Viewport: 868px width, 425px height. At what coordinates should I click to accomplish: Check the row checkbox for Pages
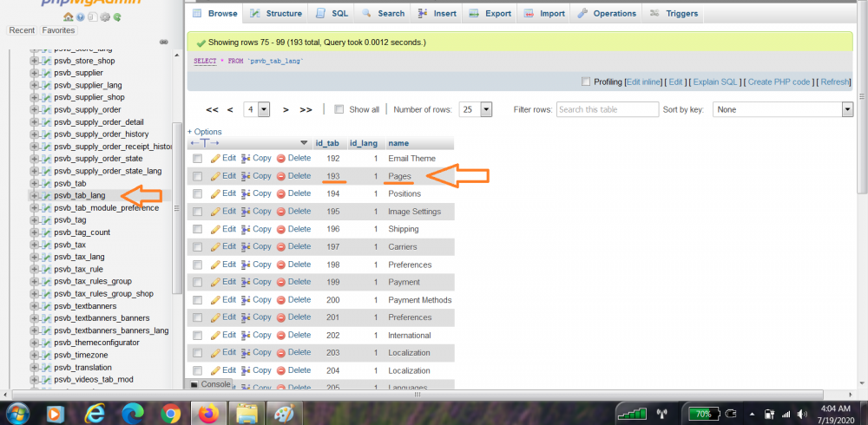point(197,176)
